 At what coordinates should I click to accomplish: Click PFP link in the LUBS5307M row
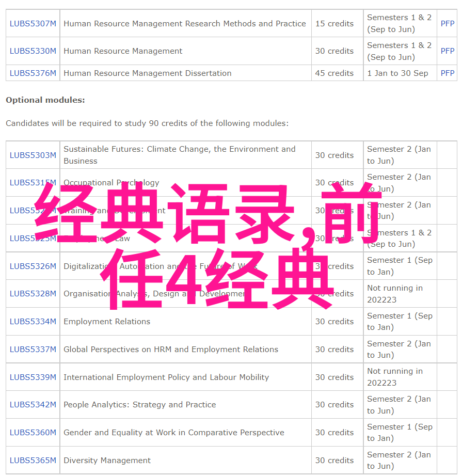click(447, 23)
